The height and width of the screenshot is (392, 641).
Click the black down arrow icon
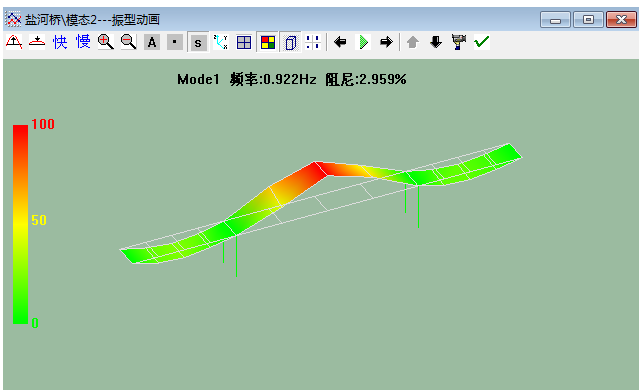tap(436, 42)
